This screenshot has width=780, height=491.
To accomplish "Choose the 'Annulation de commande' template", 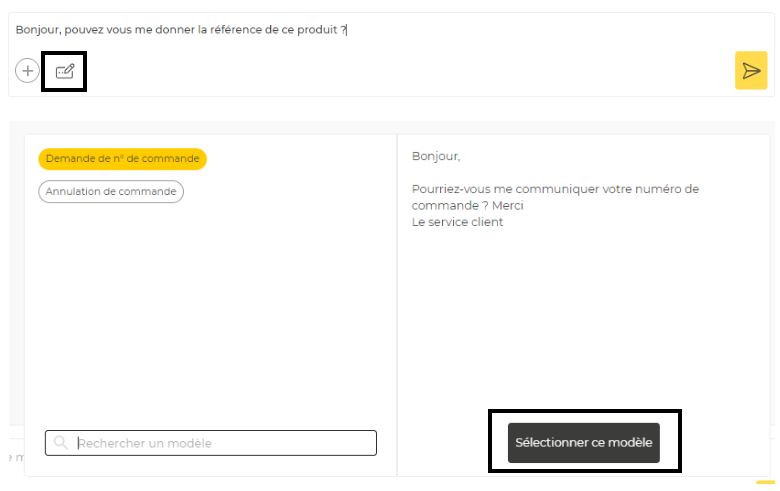I will [111, 191].
